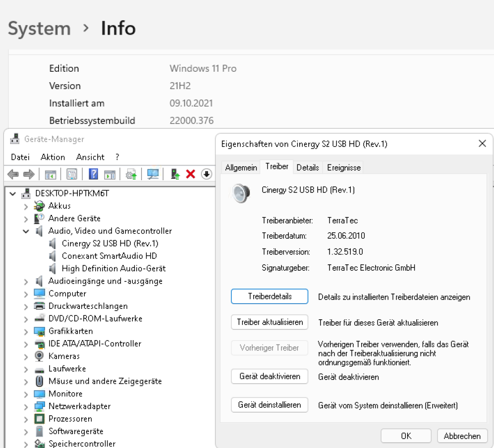Click the scan for hardware changes monitor icon
This screenshot has height=448, width=494.
click(x=153, y=174)
